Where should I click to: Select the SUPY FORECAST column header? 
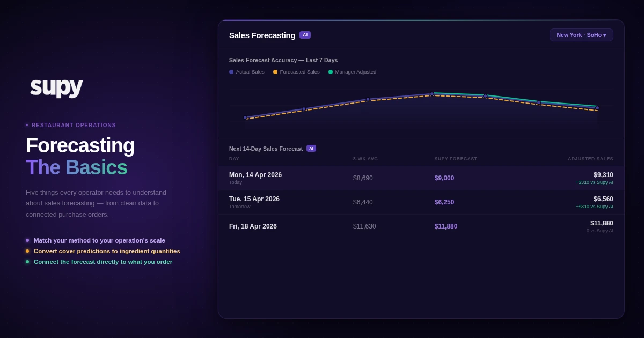[455, 159]
